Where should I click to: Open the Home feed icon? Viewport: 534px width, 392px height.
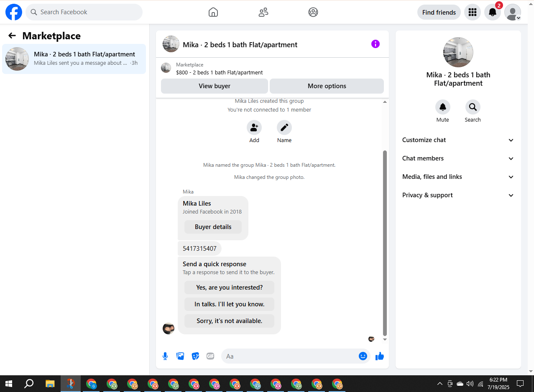(213, 12)
